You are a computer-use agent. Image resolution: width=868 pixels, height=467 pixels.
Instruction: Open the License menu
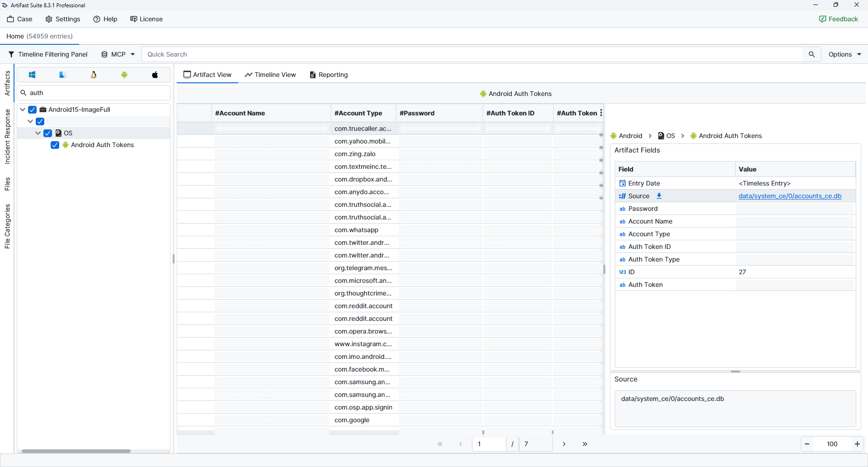coord(146,19)
